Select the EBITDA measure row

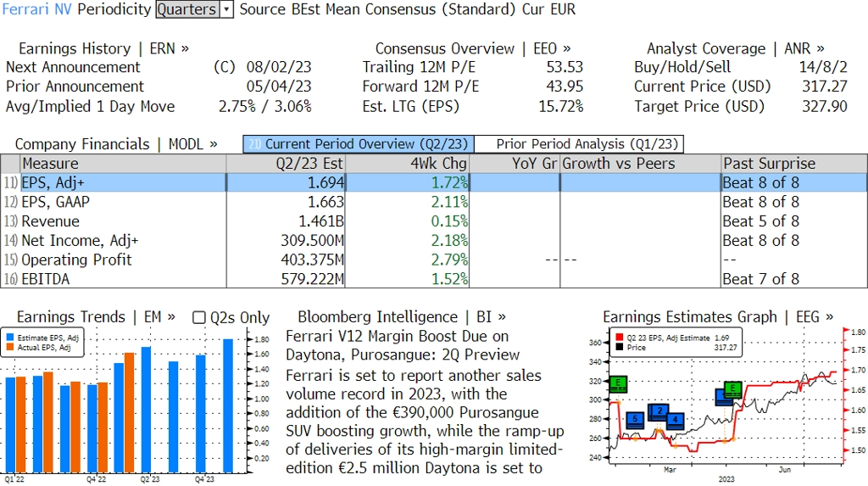coord(434,279)
